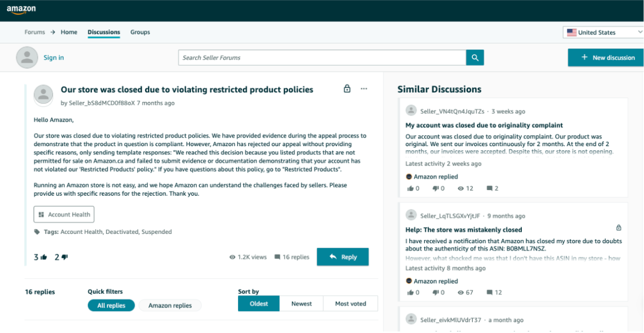Downvote the main discussion post
644x333 pixels.
coord(64,257)
